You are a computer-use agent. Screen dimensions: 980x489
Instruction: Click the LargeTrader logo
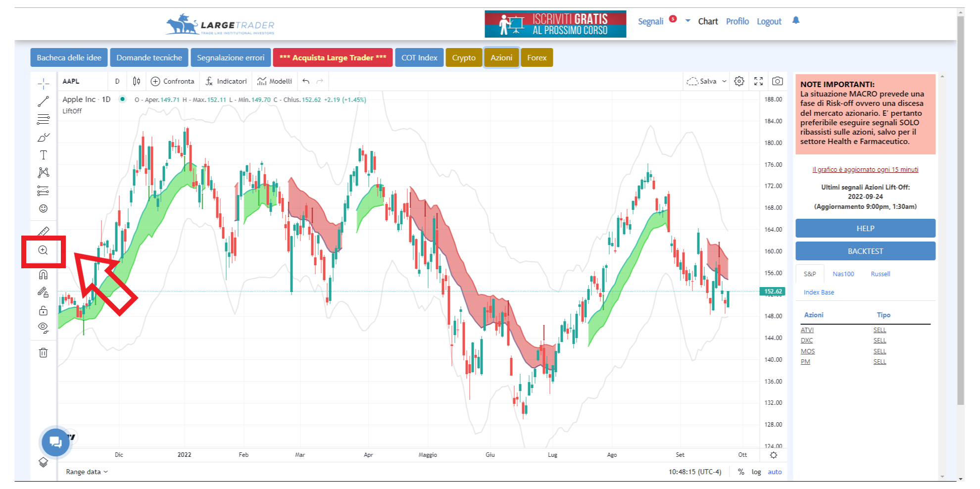click(x=220, y=24)
